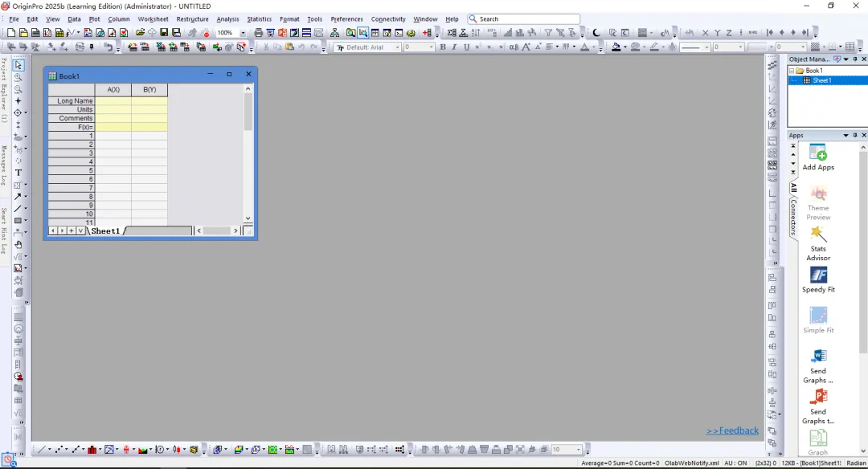The width and height of the screenshot is (868, 469).
Task: Open the line color pencil swatch
Action: click(x=654, y=47)
